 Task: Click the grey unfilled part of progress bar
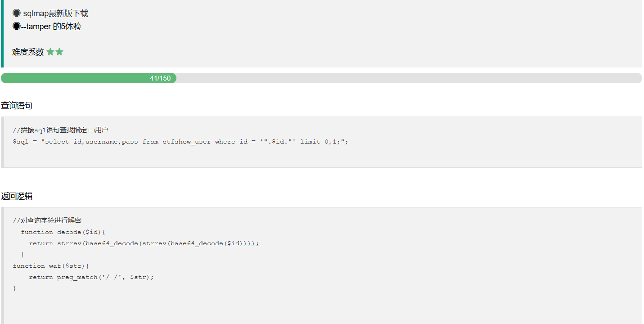(405, 78)
